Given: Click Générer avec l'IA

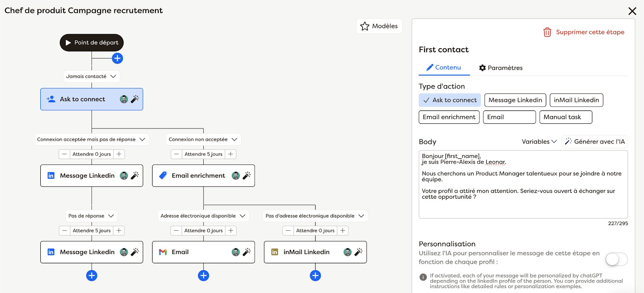Looking at the screenshot, I should (594, 141).
